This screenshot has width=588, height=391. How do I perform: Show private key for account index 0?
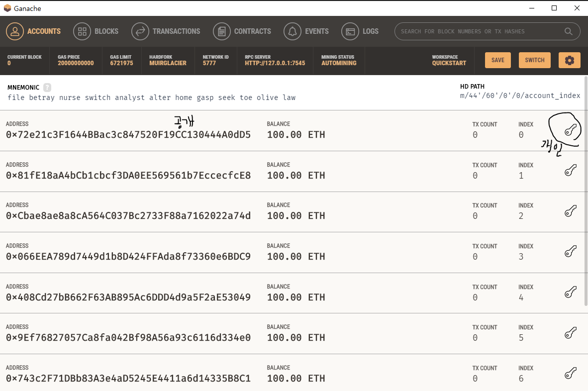point(571,130)
